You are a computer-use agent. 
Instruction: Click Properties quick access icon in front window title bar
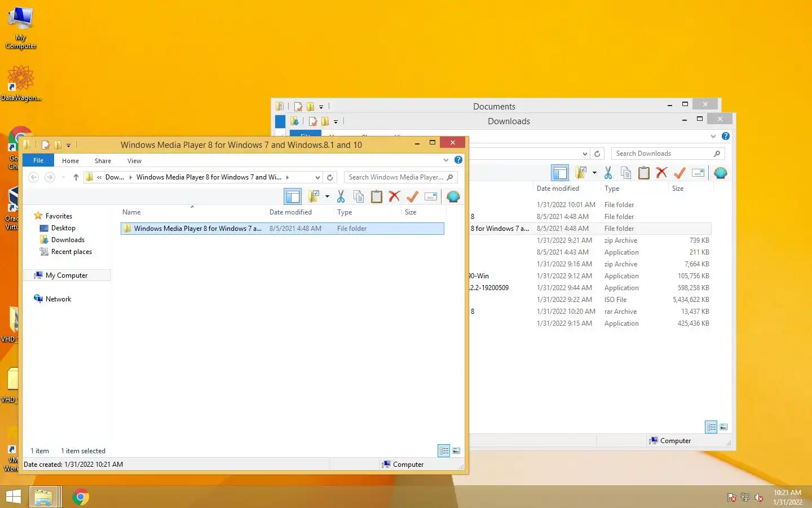tap(46, 145)
